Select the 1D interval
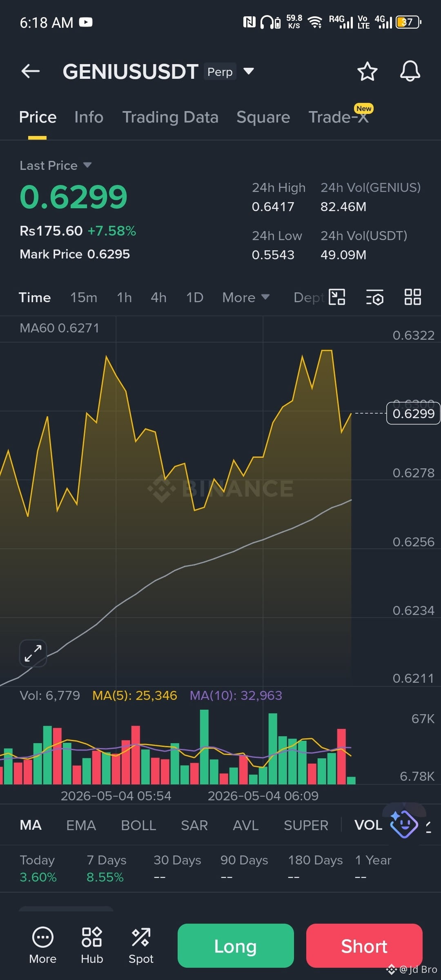The image size is (441, 980). coord(195,297)
